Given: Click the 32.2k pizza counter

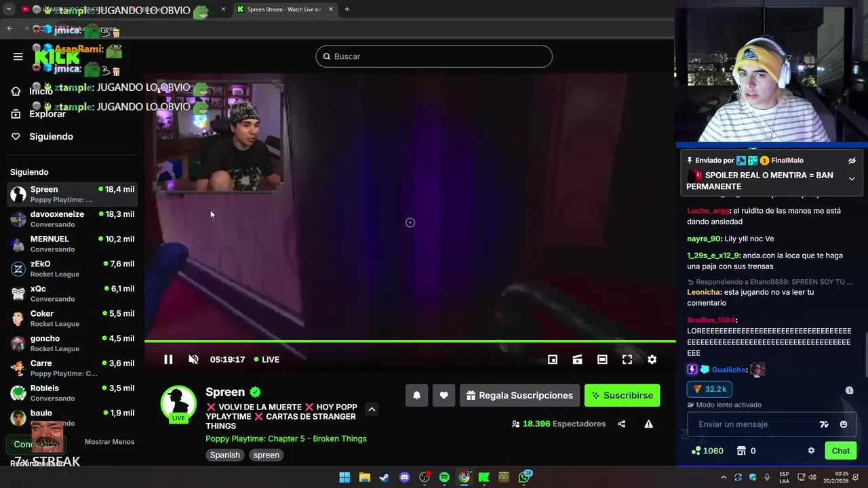Looking at the screenshot, I should (x=709, y=389).
